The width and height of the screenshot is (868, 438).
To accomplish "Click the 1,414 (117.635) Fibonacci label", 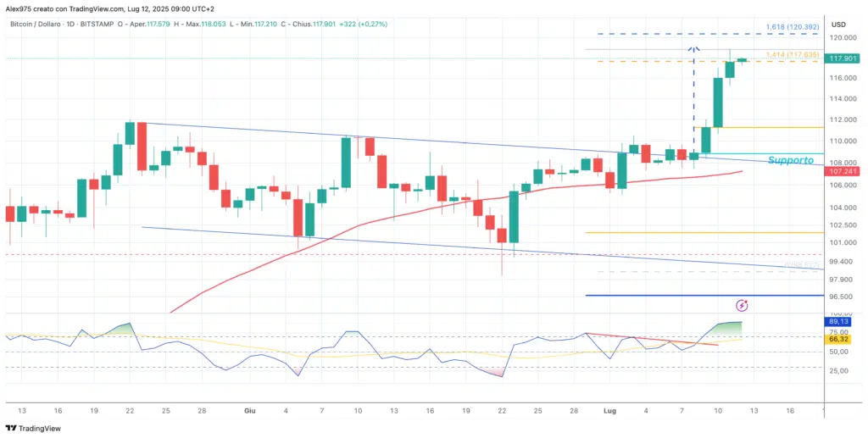I will (x=791, y=54).
